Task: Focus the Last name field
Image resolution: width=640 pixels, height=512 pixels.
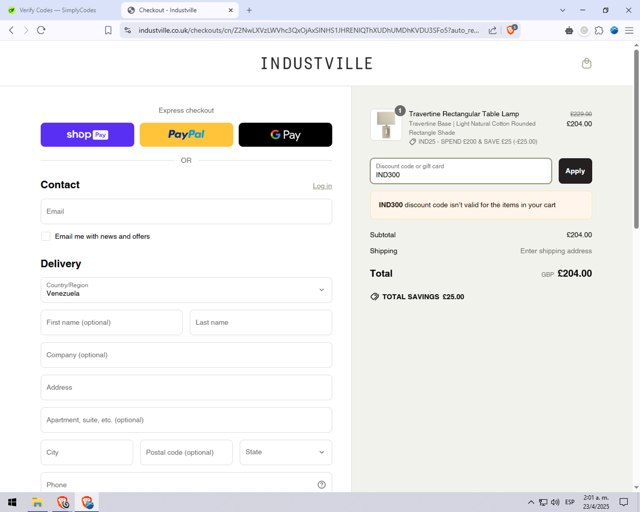Action: pos(261,322)
